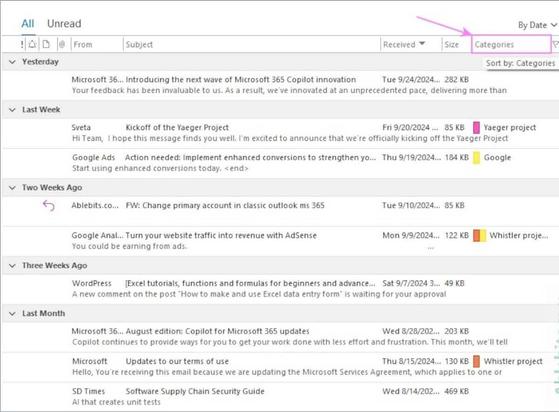Click the orange Whistler project category swatch
Screen dimensions: 559x412
[476, 361]
